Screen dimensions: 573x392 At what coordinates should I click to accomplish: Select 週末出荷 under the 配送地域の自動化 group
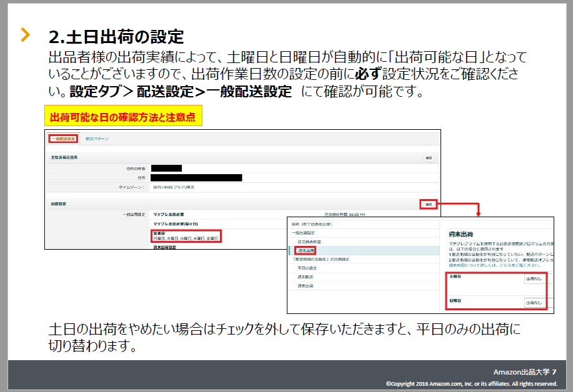[306, 286]
